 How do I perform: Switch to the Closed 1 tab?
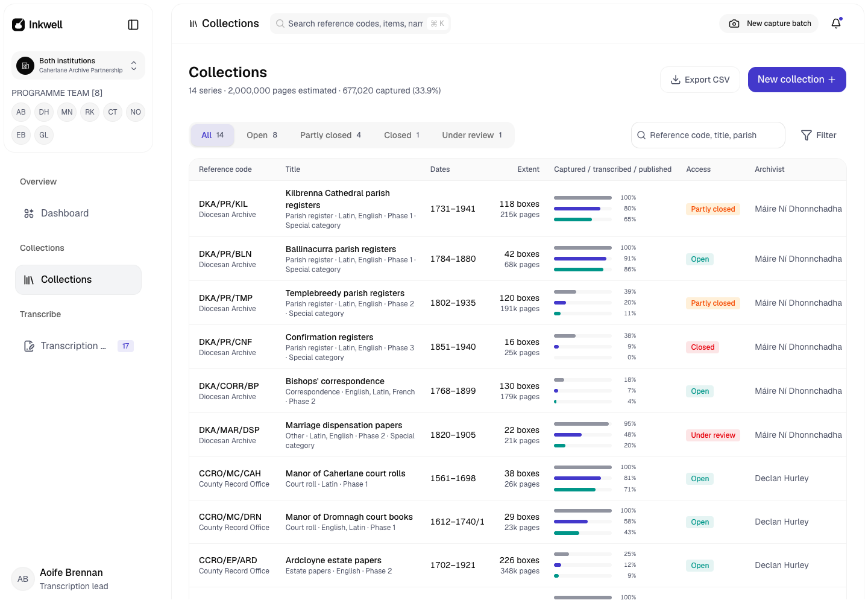[x=401, y=135]
